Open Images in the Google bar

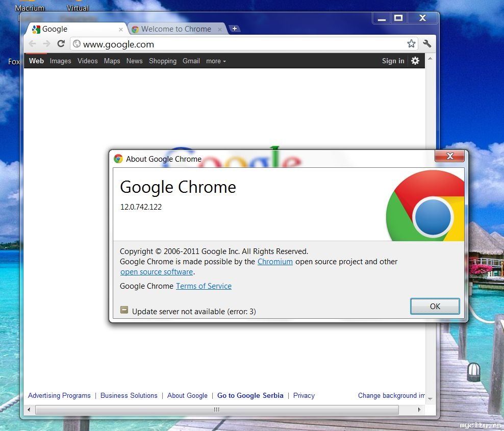tap(60, 61)
